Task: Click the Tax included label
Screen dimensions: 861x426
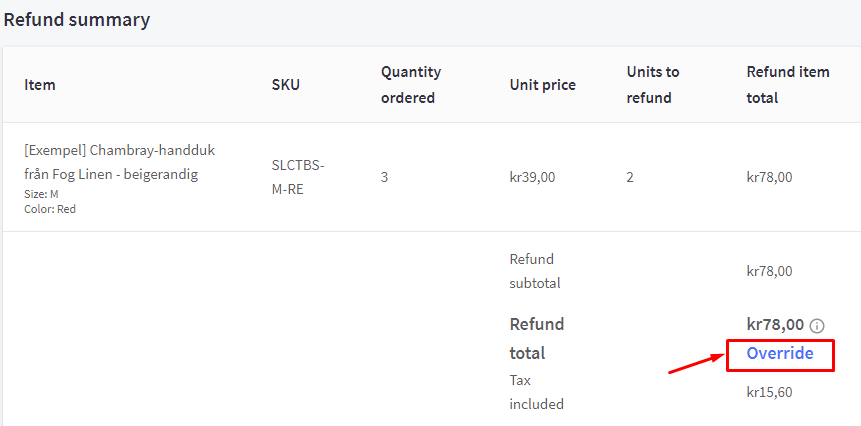Action: 537,392
